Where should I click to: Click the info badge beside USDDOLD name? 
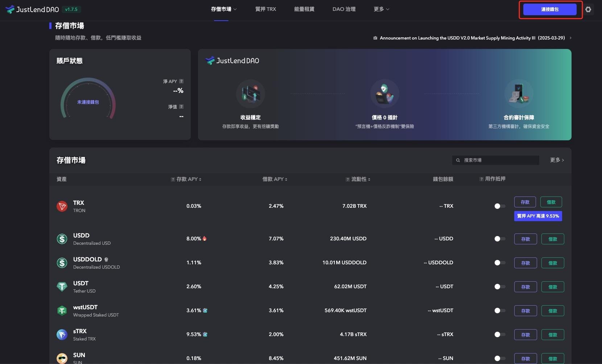[x=106, y=260]
